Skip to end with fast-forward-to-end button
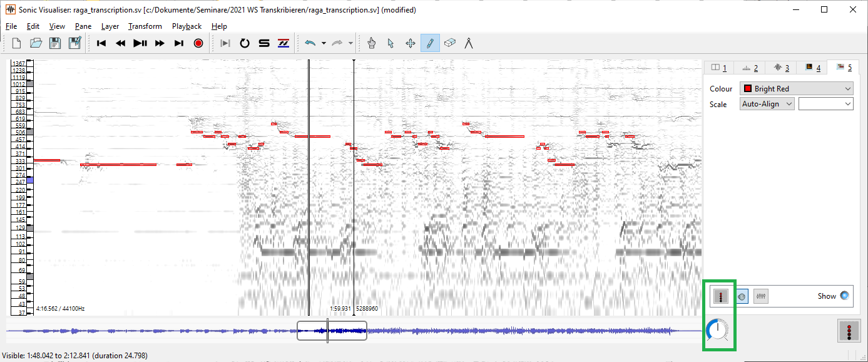This screenshot has width=868, height=362. (178, 43)
